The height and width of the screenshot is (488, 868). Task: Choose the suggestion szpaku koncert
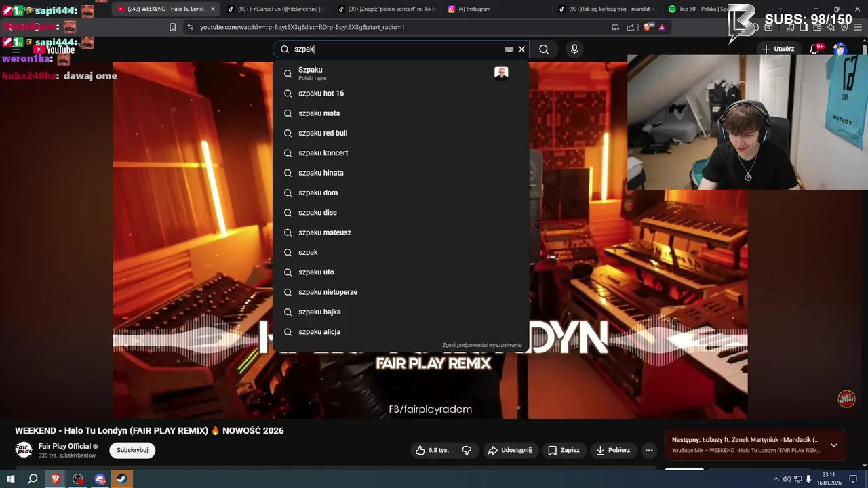point(401,153)
